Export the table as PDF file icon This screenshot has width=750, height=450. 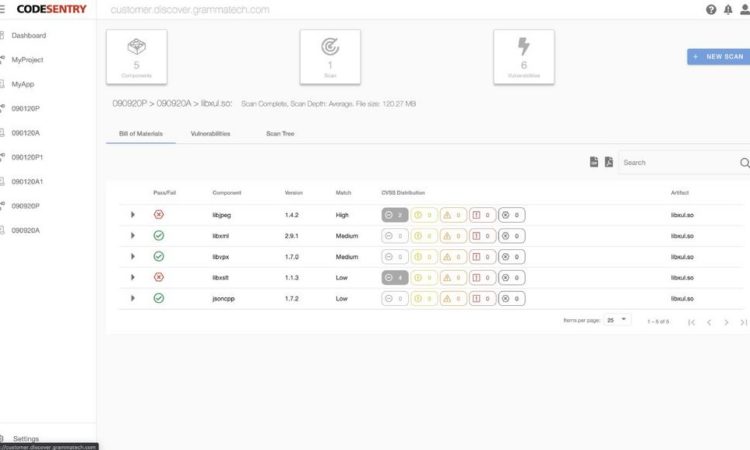(x=608, y=162)
